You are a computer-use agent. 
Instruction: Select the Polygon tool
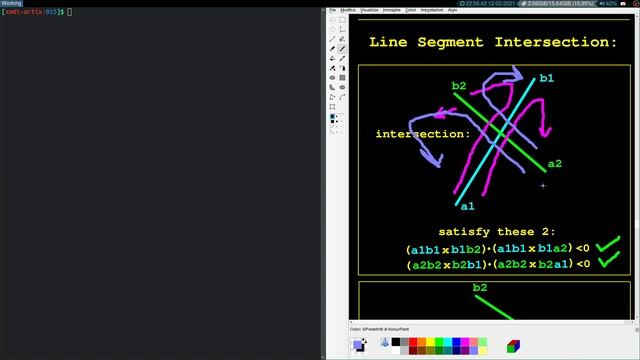pyautogui.click(x=332, y=87)
